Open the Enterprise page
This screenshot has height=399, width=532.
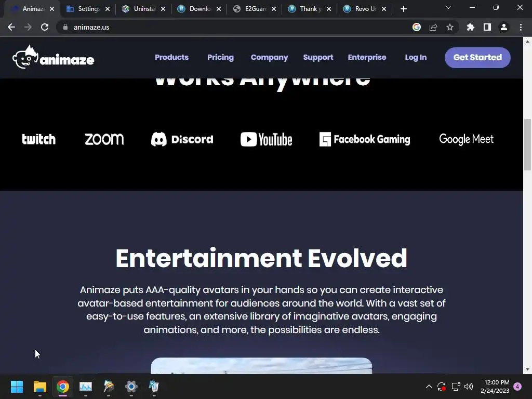point(367,57)
